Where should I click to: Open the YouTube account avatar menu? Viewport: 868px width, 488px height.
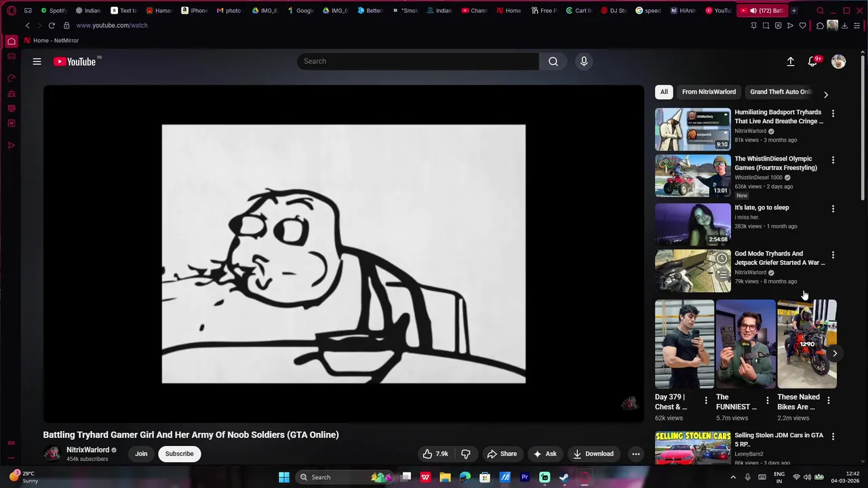(839, 62)
